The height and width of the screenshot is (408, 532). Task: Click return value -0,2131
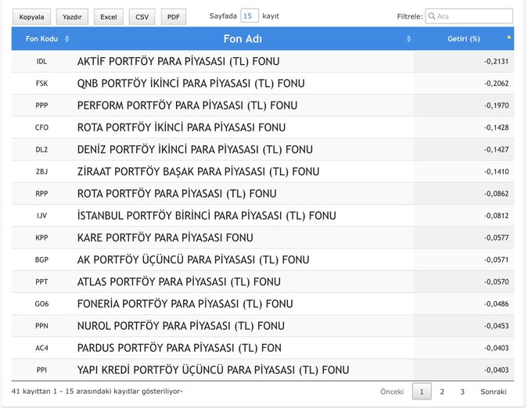point(496,61)
